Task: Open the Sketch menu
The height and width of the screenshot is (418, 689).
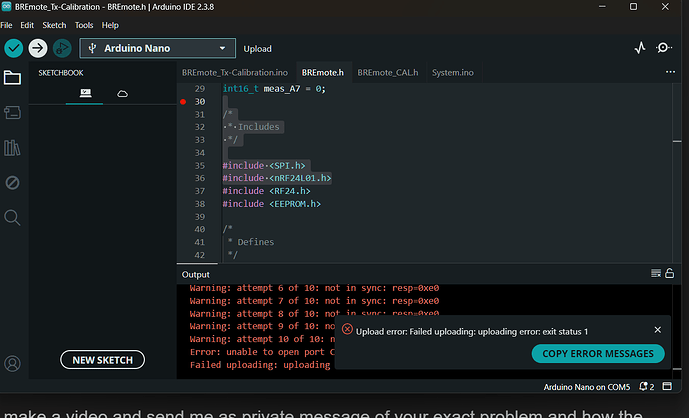Action: point(54,25)
